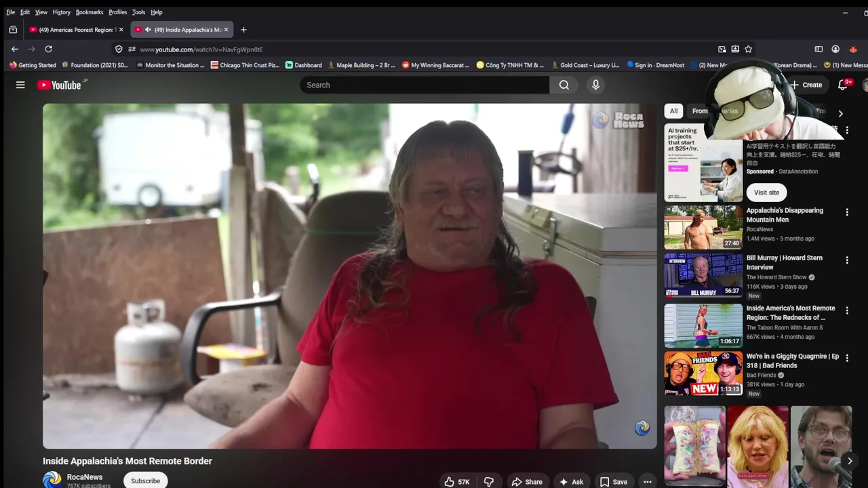Image resolution: width=868 pixels, height=488 pixels.
Task: Focus the YouTube search field
Action: 425,85
